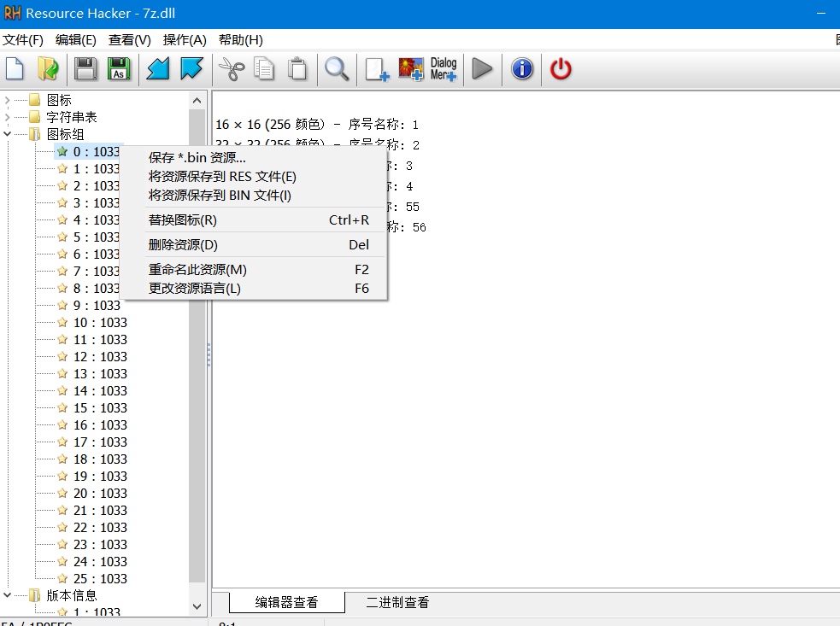Image resolution: width=840 pixels, height=626 pixels.
Task: Save changes with the Save toolbar icon
Action: (x=85, y=69)
